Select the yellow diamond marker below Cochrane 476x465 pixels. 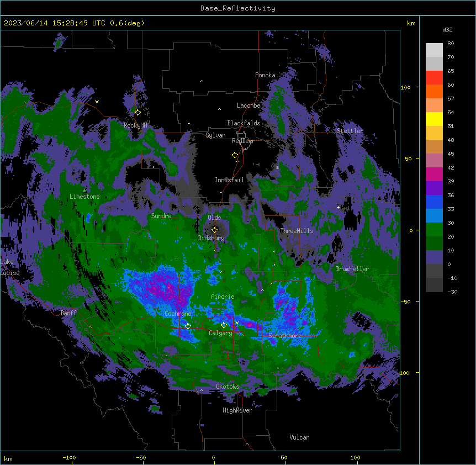(x=188, y=326)
